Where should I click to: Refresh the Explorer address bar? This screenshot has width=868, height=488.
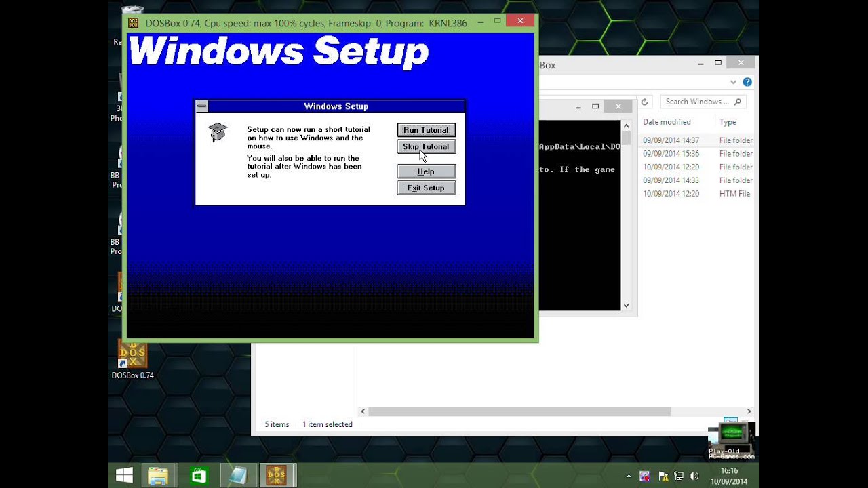click(x=644, y=102)
